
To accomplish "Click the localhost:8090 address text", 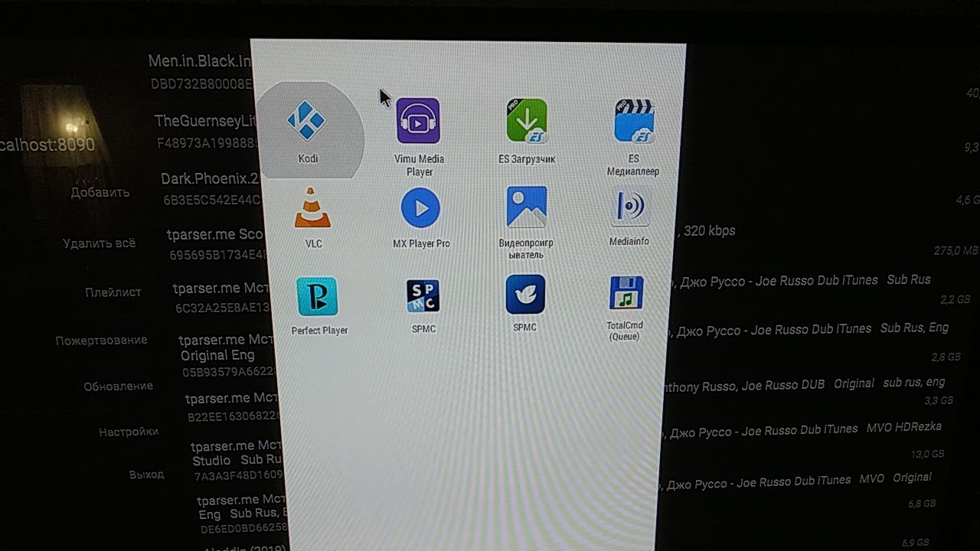I will pyautogui.click(x=47, y=145).
